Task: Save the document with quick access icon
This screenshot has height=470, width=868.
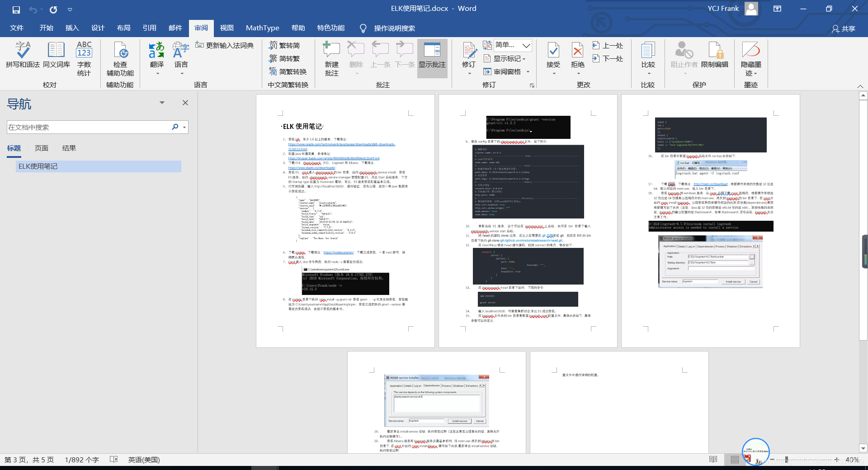Action: coord(16,9)
